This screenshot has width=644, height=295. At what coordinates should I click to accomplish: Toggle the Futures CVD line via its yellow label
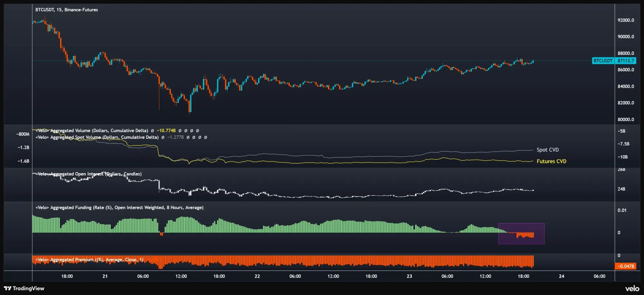pos(551,161)
